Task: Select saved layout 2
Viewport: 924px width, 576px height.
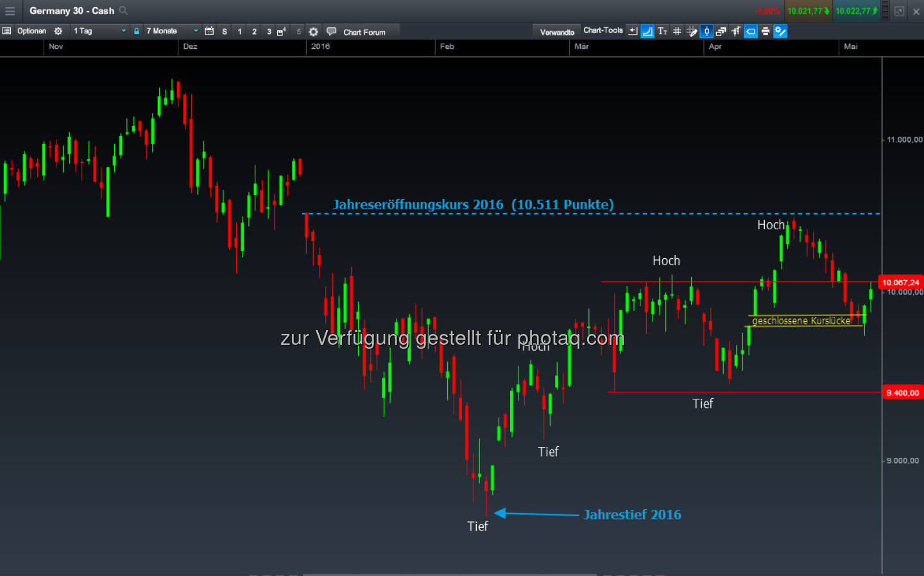Action: pyautogui.click(x=254, y=31)
